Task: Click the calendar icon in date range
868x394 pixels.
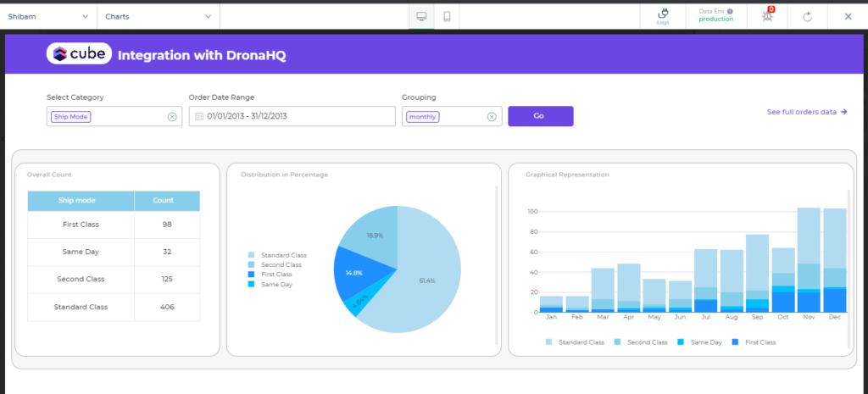Action: 199,117
